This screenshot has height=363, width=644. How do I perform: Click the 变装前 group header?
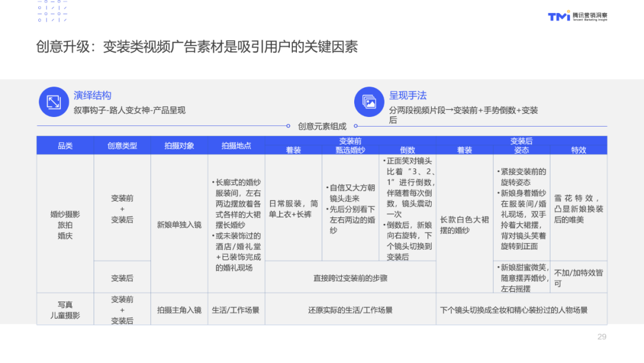click(351, 141)
